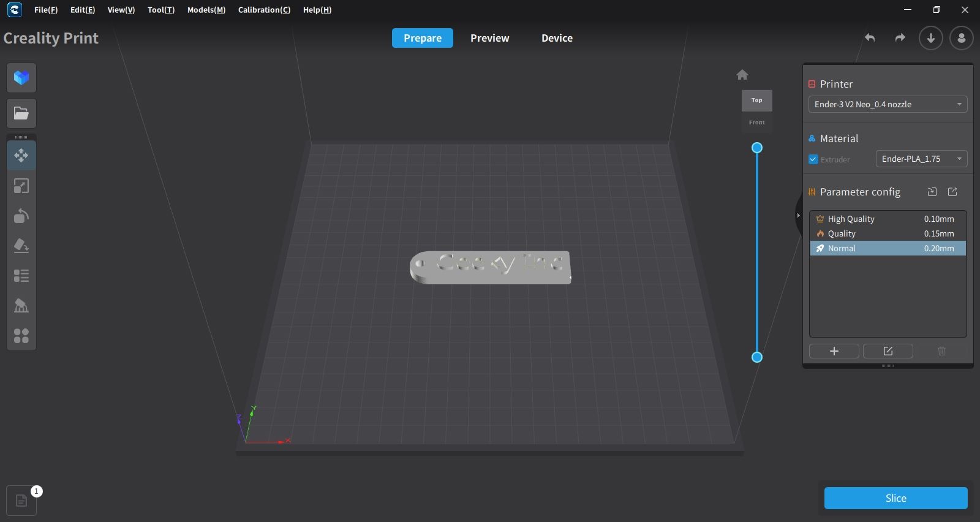
Task: Open the printer Ender-3 V2 Neo dropdown
Action: pyautogui.click(x=888, y=104)
